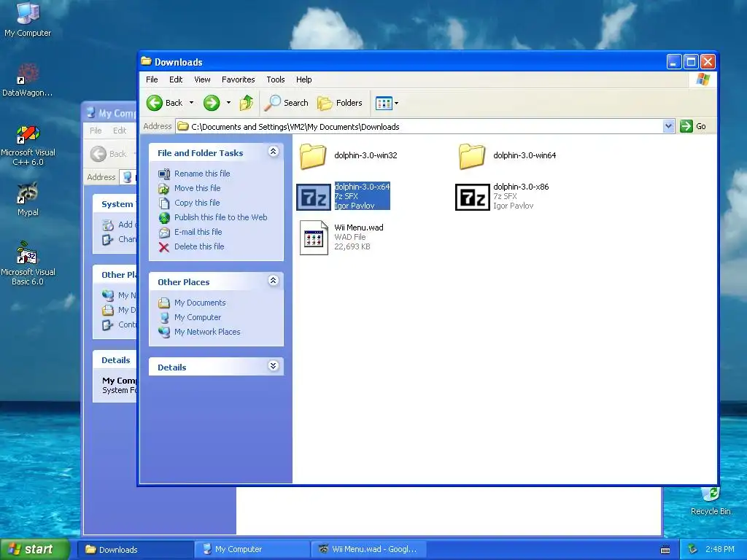Viewport: 747px width, 560px height.
Task: Click Move this file link
Action: point(197,188)
